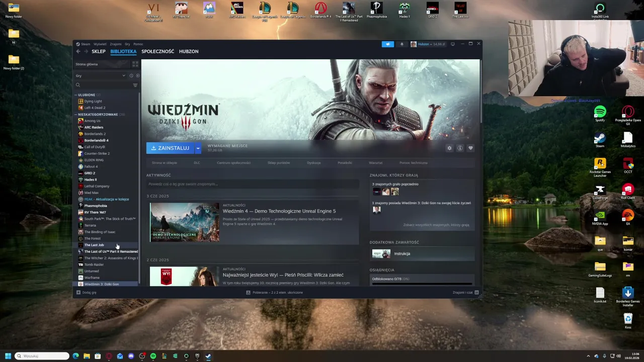The height and width of the screenshot is (362, 644).
Task: Open Rockstar Games Launcher desktop icon
Action: (x=600, y=167)
